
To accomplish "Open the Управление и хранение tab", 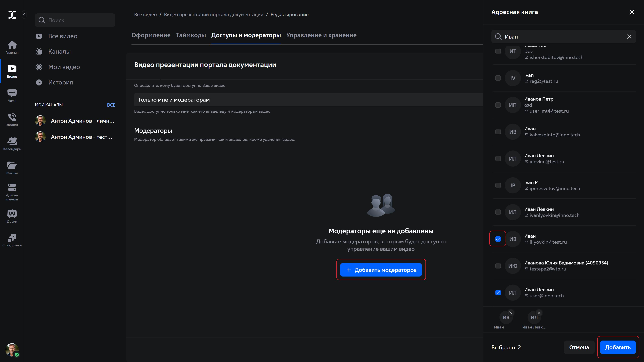I will click(x=321, y=35).
